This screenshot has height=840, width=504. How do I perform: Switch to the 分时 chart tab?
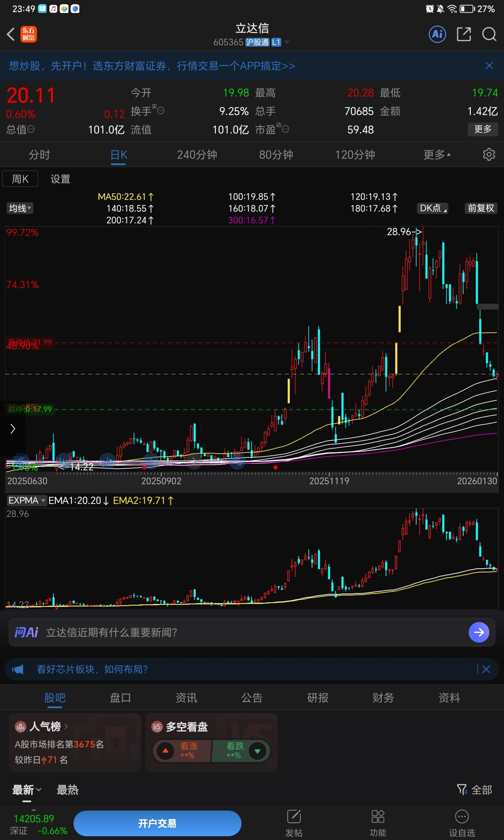coord(39,155)
